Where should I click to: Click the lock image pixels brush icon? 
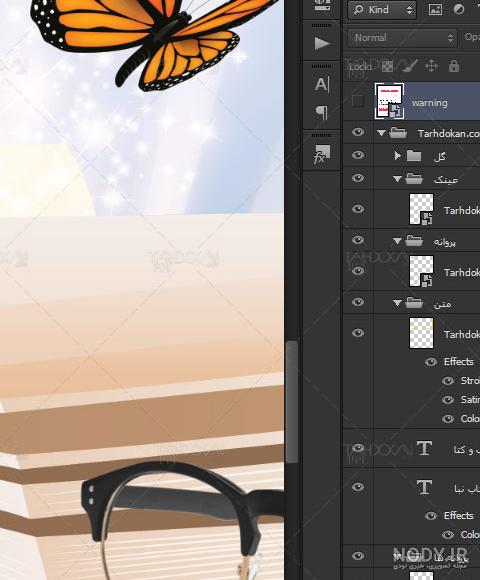(x=409, y=66)
